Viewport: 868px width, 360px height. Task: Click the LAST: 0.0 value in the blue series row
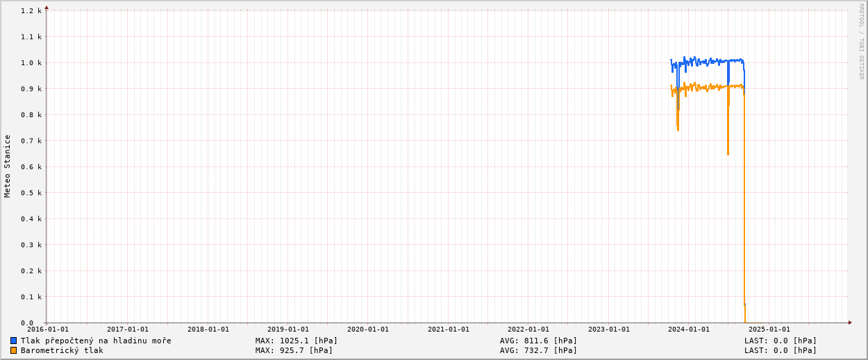tap(781, 341)
